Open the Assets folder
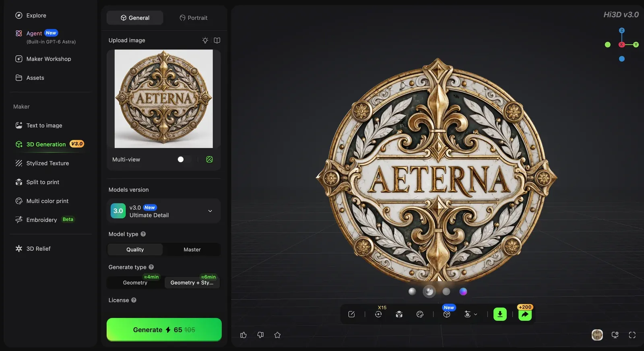Viewport: 644px width, 351px height. click(x=30, y=78)
